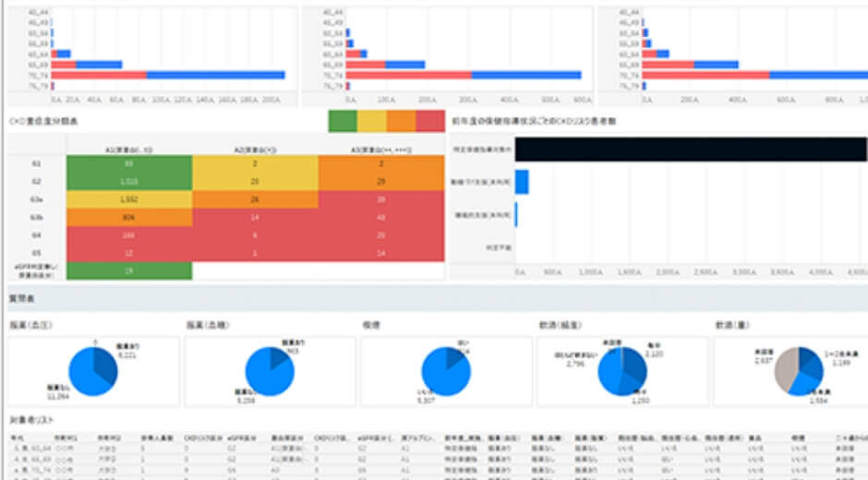Click the green swatch in CKD severity legend
The image size is (868, 480).
pyautogui.click(x=343, y=121)
